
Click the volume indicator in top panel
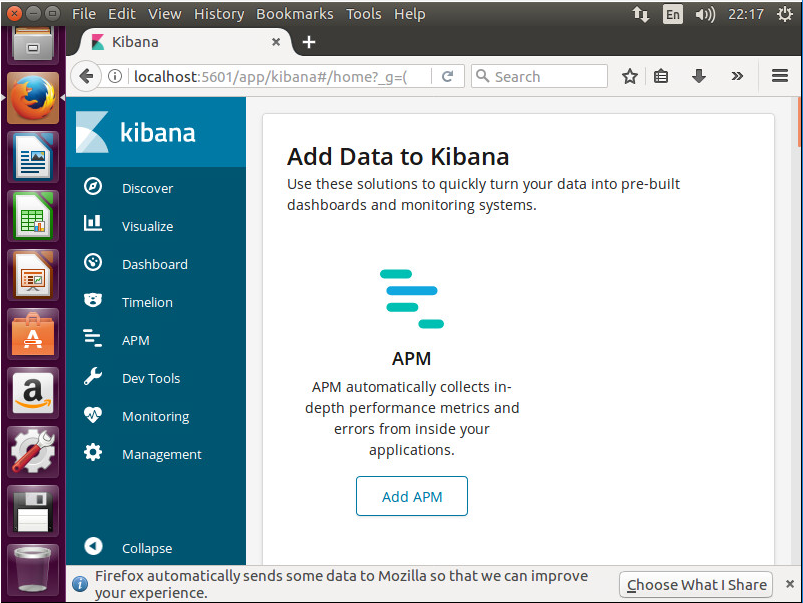tap(705, 14)
